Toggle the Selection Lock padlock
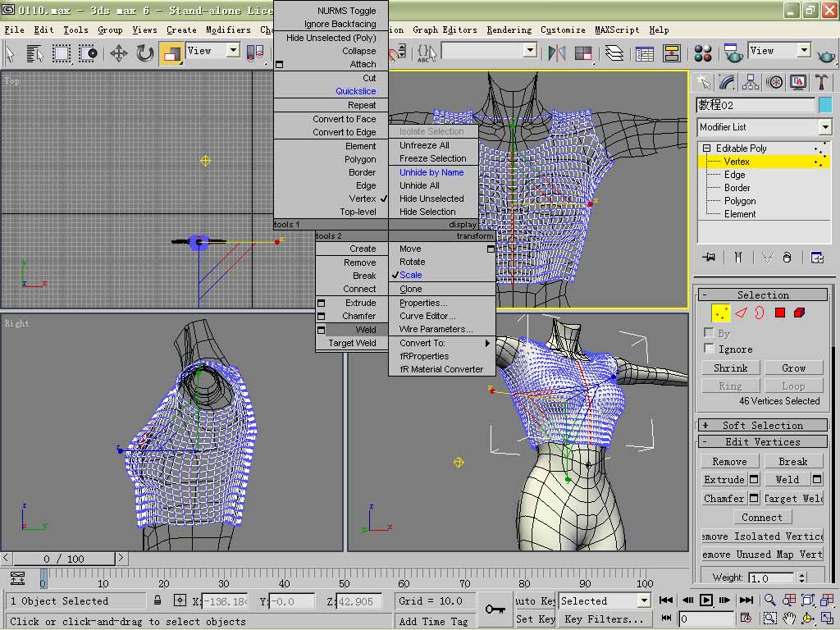The width and height of the screenshot is (840, 630). (x=157, y=601)
